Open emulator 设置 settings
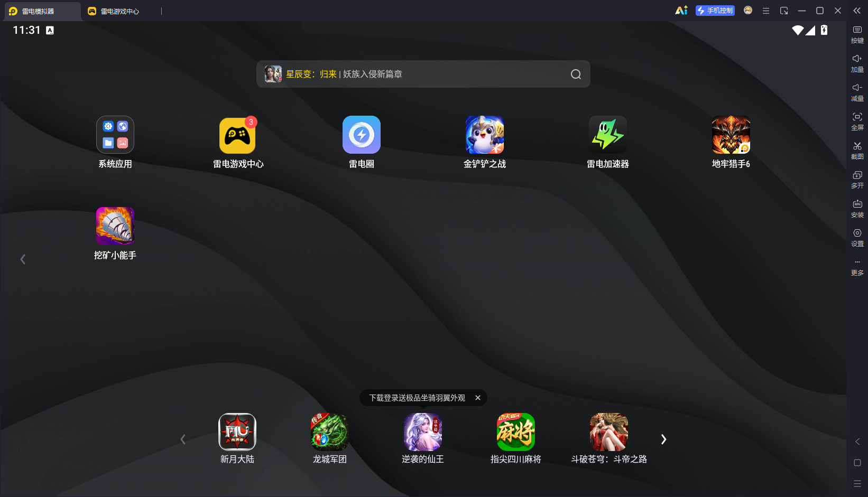Viewport: 868px width, 497px height. 857,238
